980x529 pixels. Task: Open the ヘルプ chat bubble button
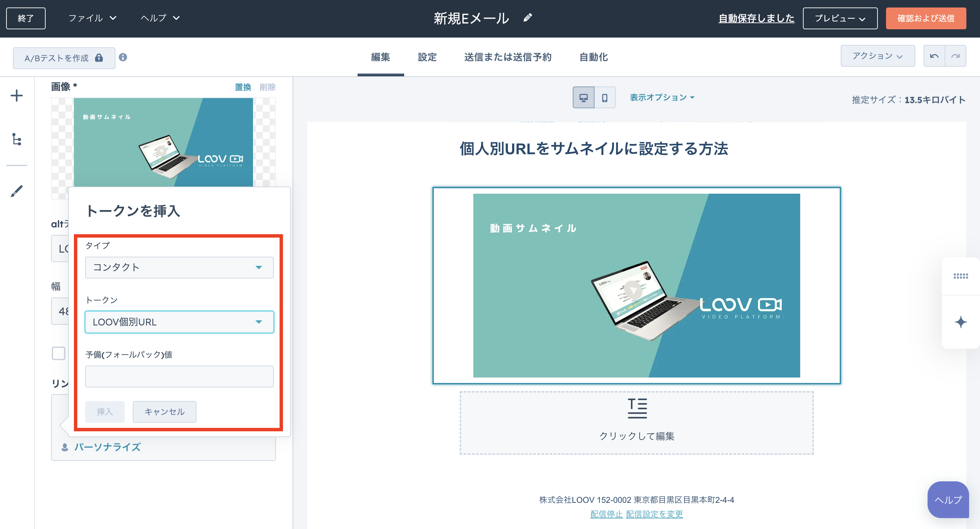[948, 499]
